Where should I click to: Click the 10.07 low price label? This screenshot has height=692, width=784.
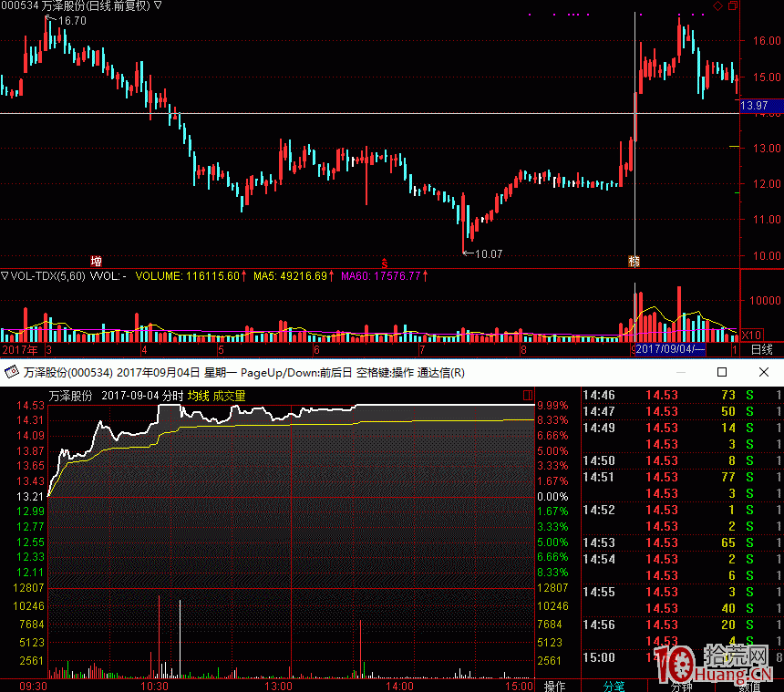(488, 254)
